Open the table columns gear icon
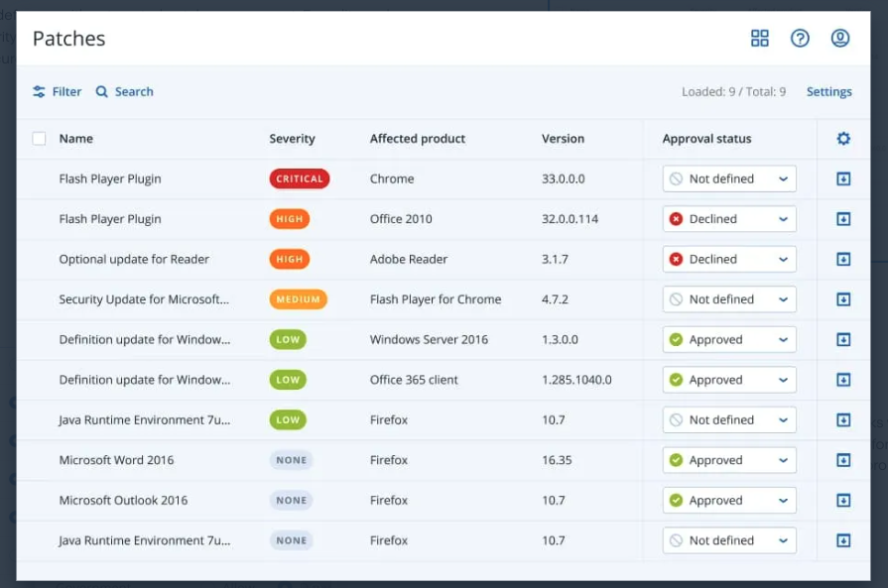Viewport: 888px width, 588px height. coord(844,138)
